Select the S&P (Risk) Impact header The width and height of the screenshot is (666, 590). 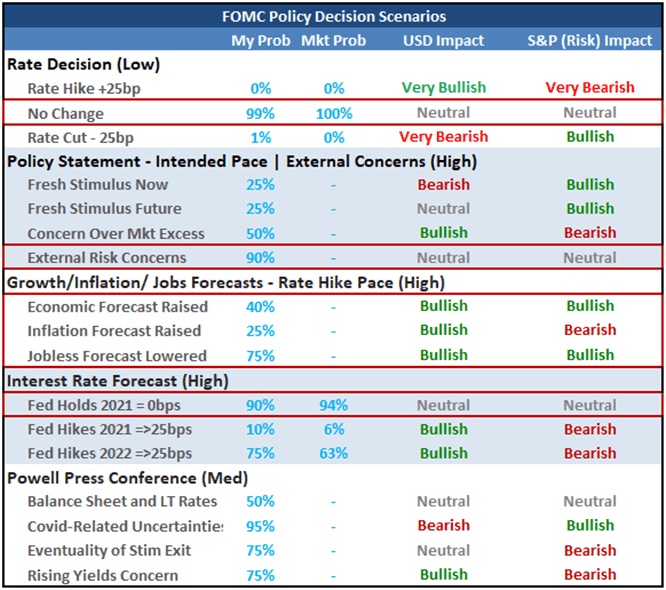tap(590, 40)
